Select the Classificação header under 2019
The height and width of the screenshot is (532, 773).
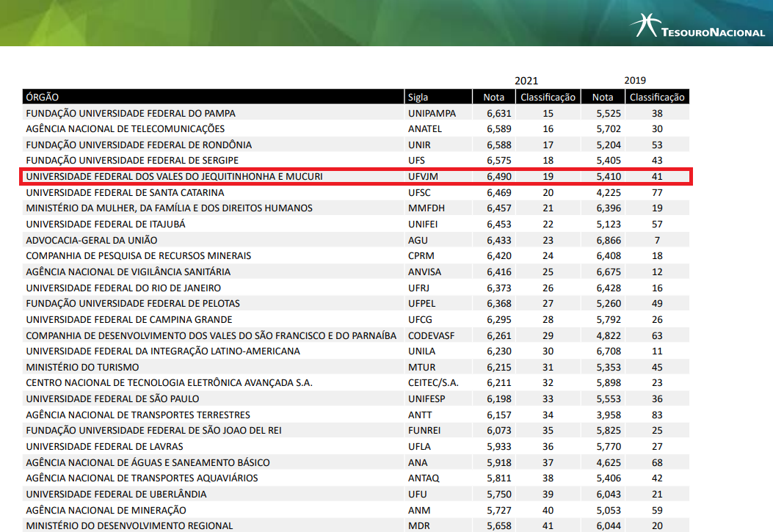tap(657, 97)
